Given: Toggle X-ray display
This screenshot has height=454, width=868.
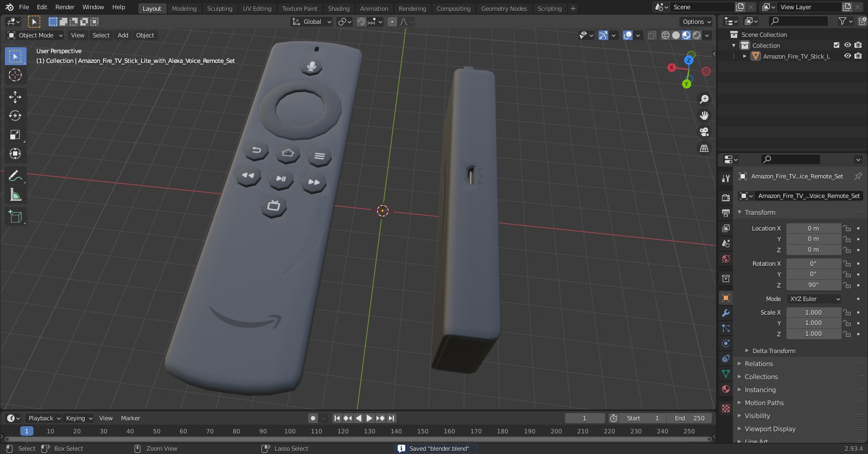Looking at the screenshot, I should [x=652, y=35].
